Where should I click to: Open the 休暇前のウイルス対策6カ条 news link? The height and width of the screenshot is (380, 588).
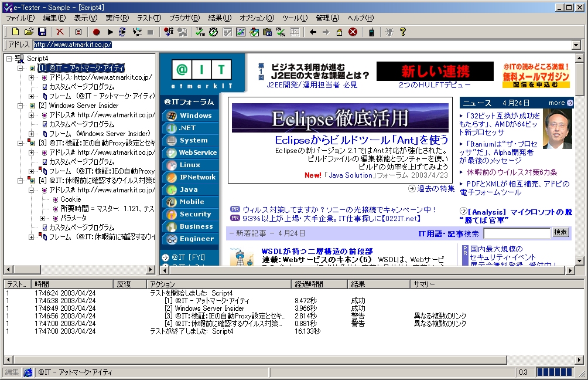pos(512,172)
